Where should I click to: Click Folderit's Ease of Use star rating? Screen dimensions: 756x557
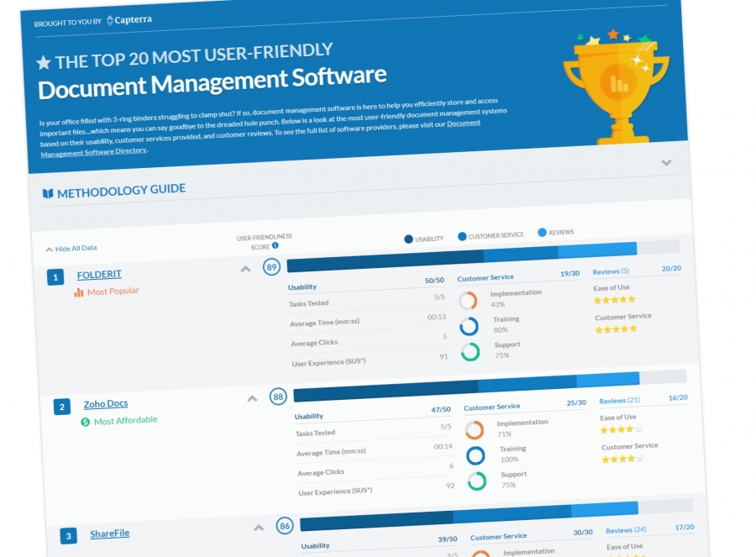pyautogui.click(x=615, y=300)
